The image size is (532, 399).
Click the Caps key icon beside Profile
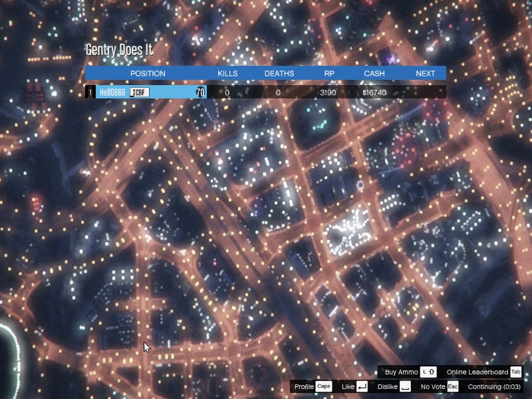(323, 386)
